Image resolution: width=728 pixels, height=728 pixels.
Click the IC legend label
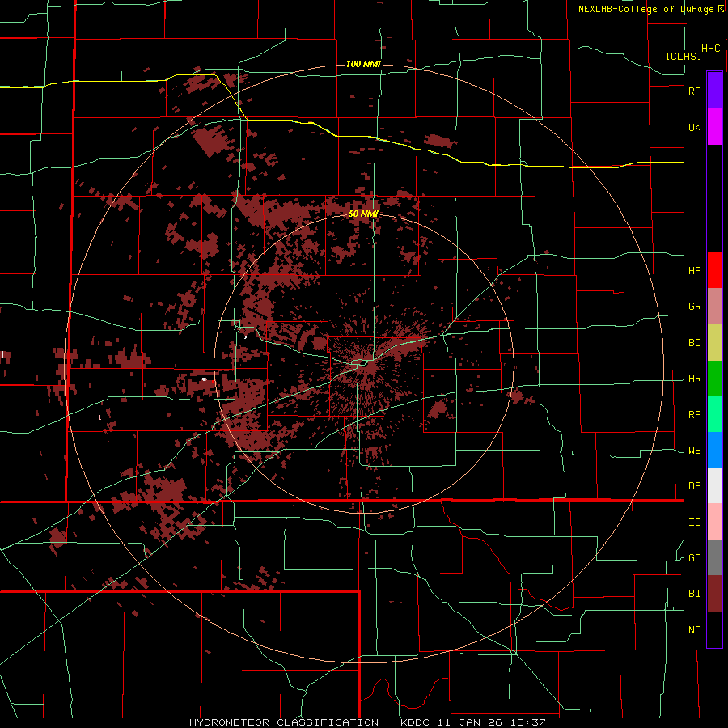pyautogui.click(x=694, y=523)
